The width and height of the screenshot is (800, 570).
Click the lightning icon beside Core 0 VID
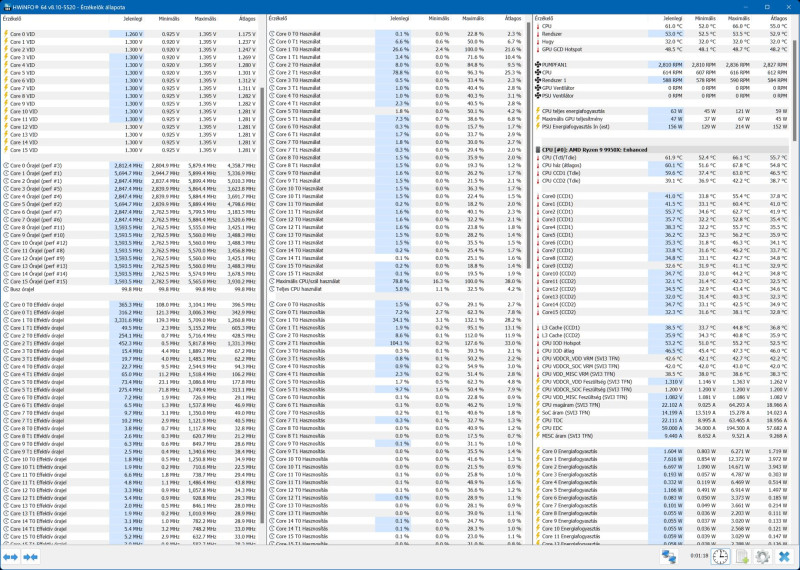[6, 34]
